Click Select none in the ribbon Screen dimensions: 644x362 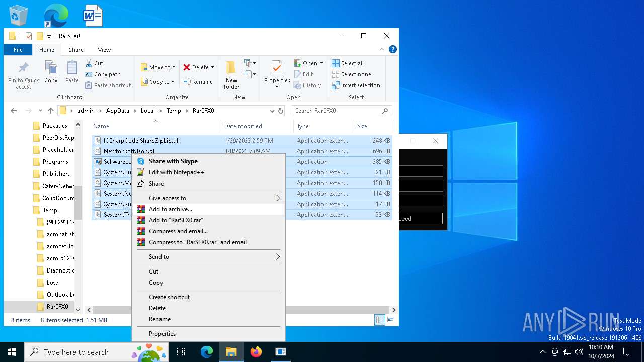pyautogui.click(x=351, y=74)
